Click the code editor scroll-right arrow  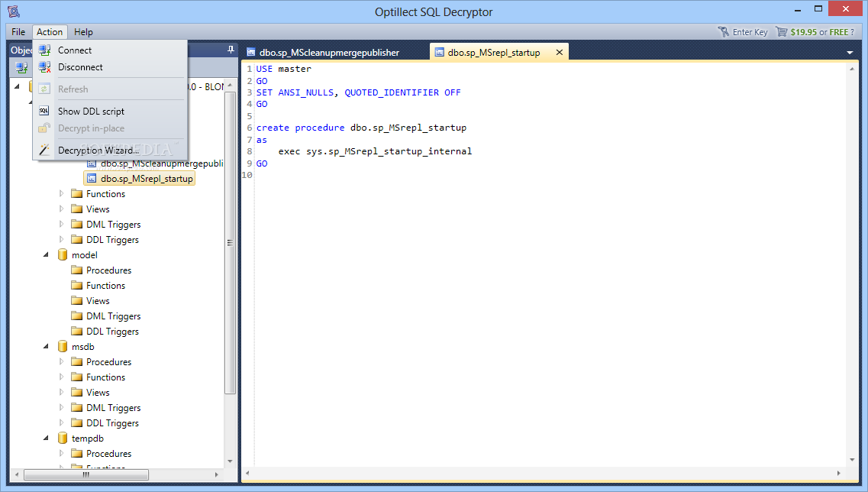pos(839,473)
